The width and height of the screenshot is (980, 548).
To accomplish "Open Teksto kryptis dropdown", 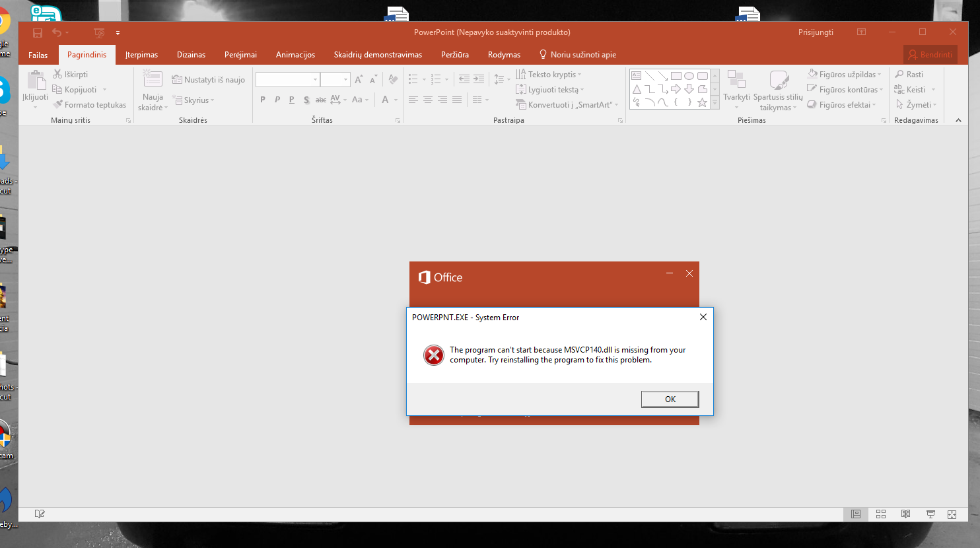I will [x=549, y=75].
